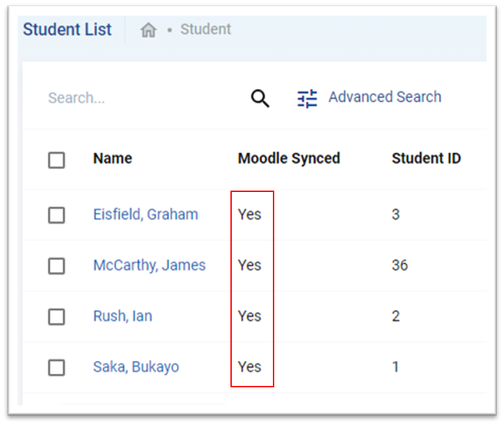Open Advanced Search text link
The height and width of the screenshot is (425, 504).
[x=385, y=97]
